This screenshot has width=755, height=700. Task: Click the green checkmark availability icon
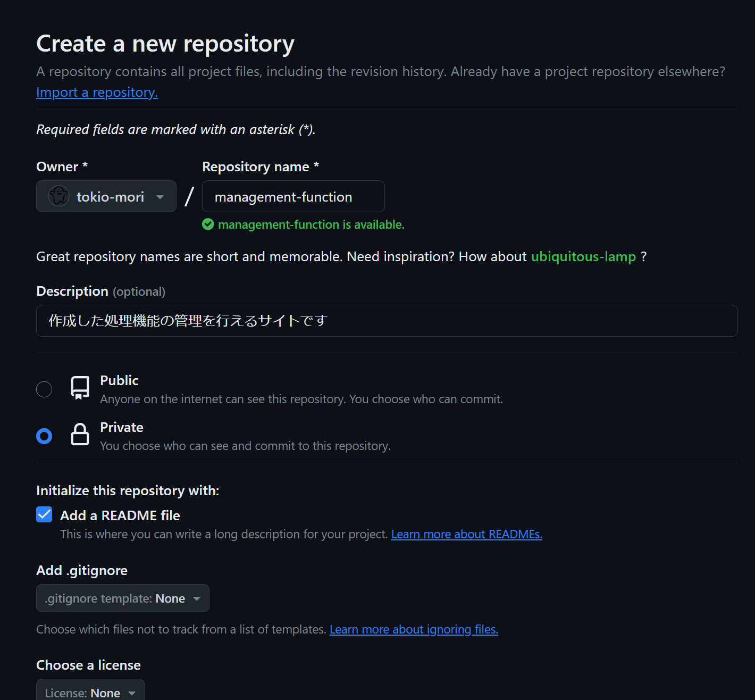coord(208,224)
